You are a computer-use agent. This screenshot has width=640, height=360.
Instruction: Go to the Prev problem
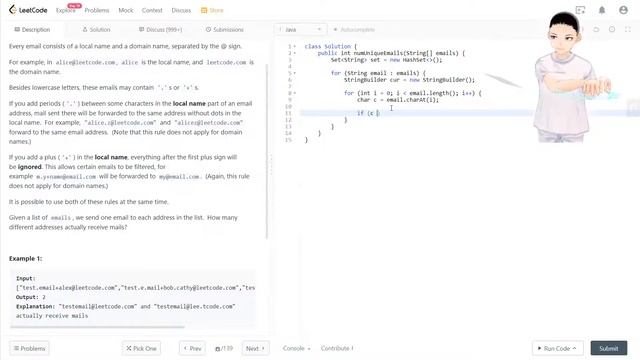(x=192, y=348)
